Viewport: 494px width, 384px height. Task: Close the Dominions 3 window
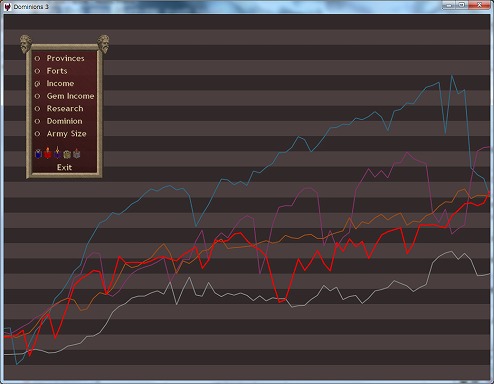click(x=479, y=5)
